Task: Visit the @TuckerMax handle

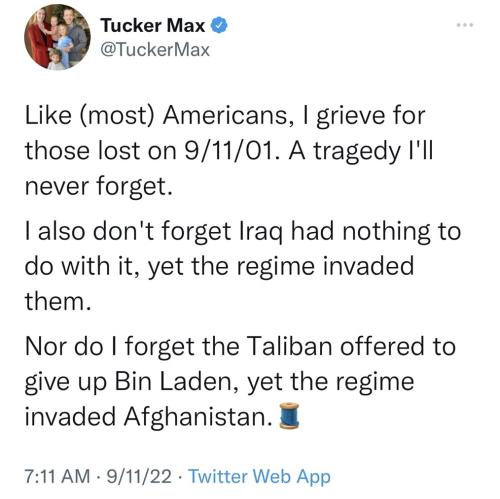Action: click(x=155, y=50)
